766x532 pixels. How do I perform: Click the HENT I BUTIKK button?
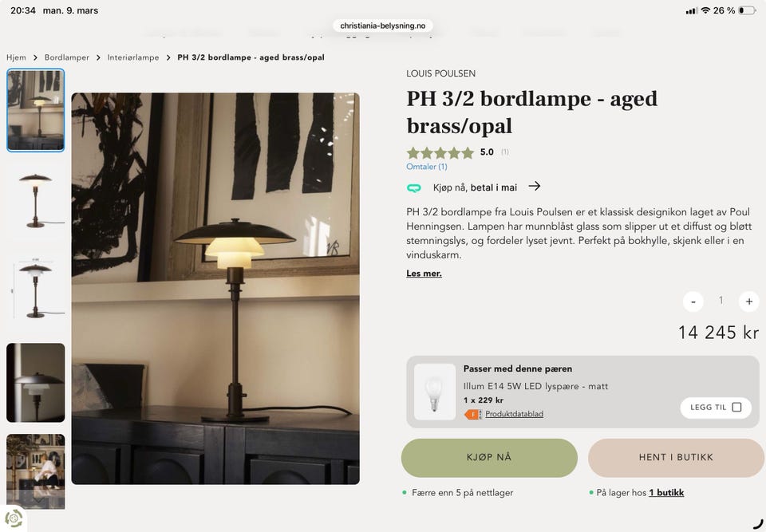click(676, 457)
